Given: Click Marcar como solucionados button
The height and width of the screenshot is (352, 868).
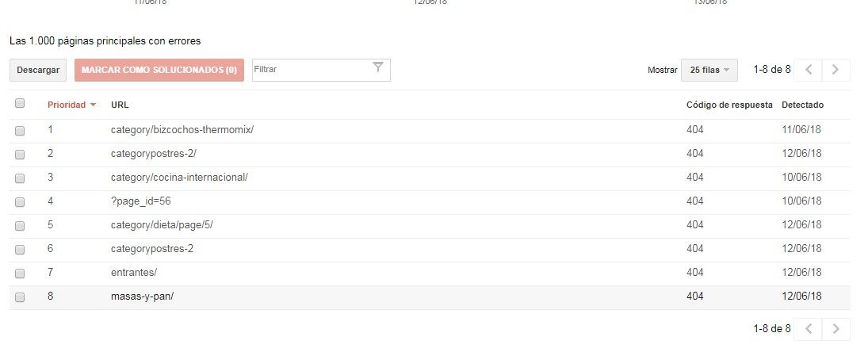Looking at the screenshot, I should coord(159,71).
